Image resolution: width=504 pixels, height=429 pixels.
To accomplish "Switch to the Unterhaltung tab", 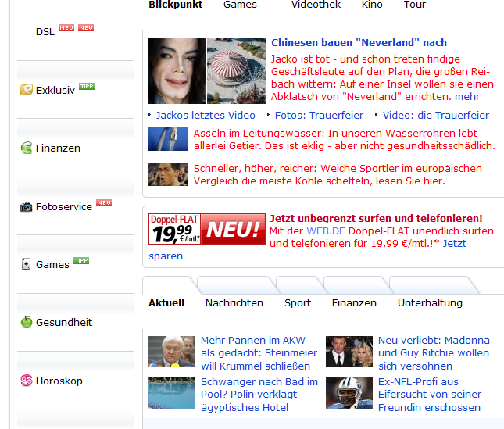I will point(430,302).
